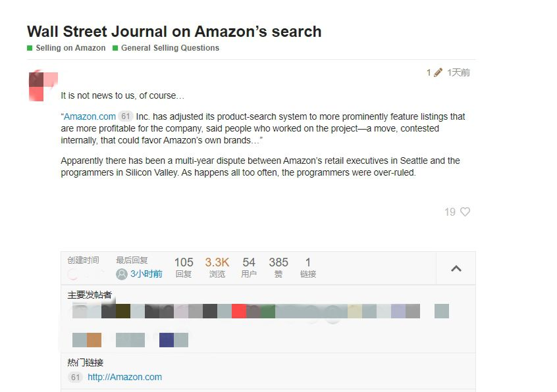The height and width of the screenshot is (392, 557).
Task: Click the last-reply user avatar icon
Action: (122, 274)
